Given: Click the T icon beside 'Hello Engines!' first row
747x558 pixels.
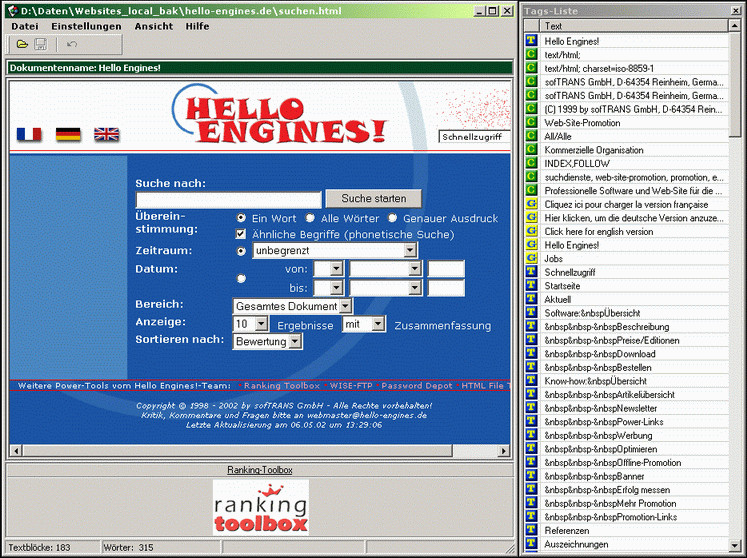Looking at the screenshot, I should pyautogui.click(x=531, y=41).
